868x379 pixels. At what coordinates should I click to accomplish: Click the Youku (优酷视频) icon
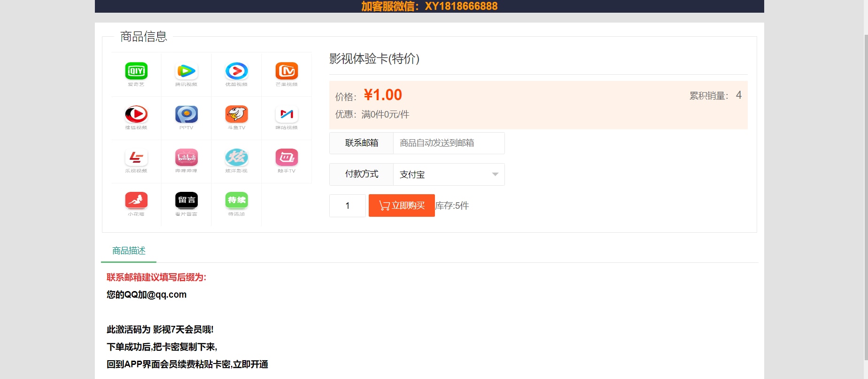tap(237, 71)
